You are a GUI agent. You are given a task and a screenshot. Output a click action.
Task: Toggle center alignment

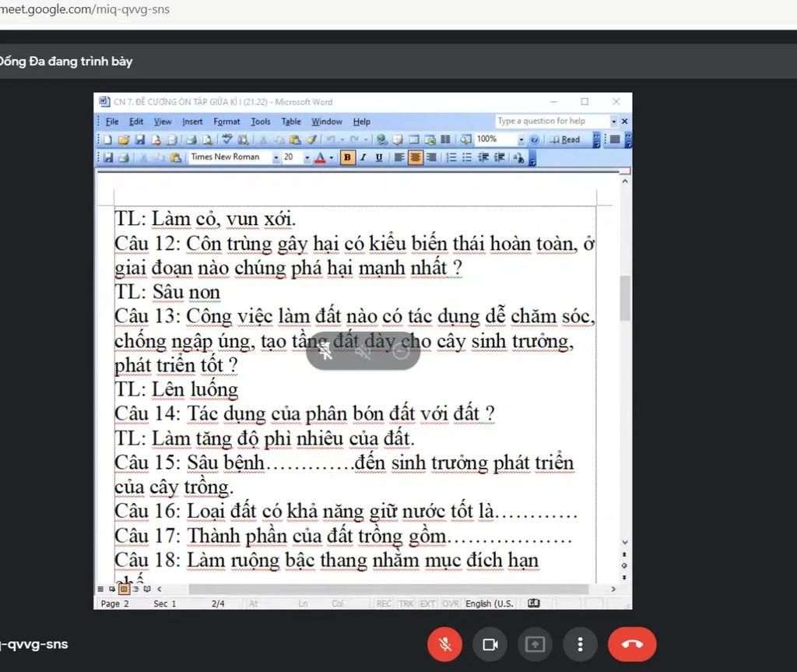click(x=416, y=157)
